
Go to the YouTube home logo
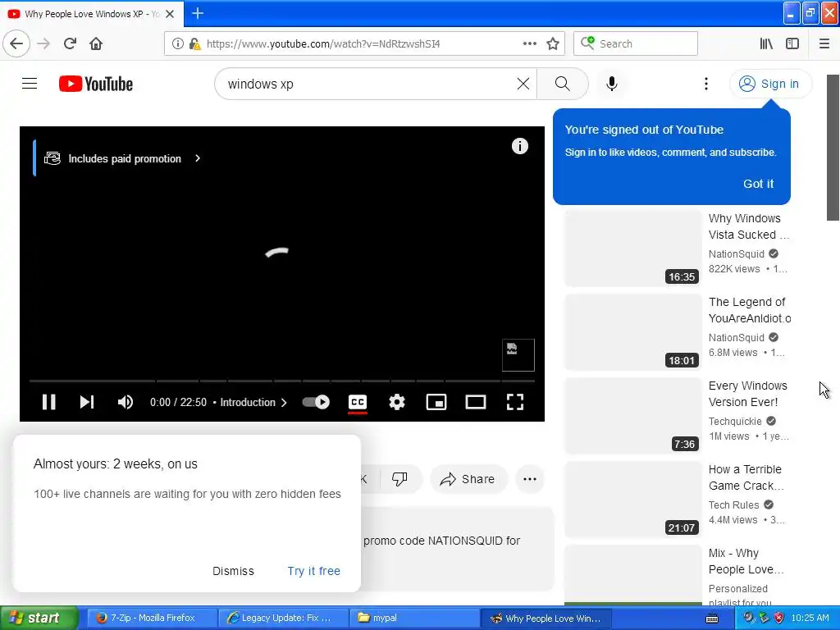(x=96, y=84)
